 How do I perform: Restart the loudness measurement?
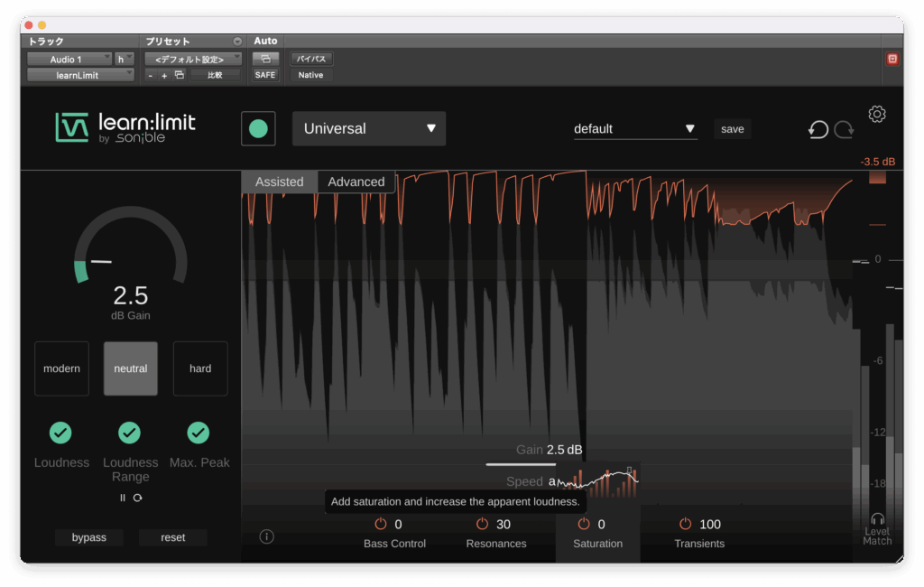137,498
